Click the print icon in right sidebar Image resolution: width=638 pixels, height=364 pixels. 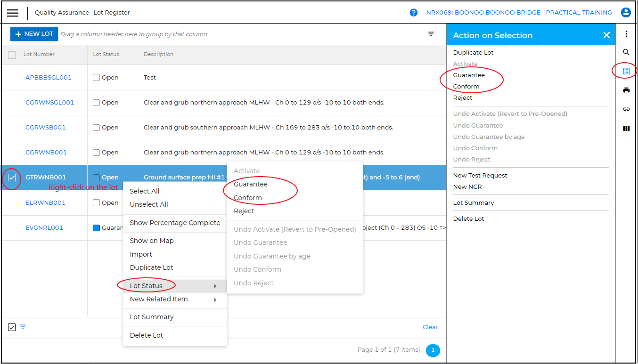(626, 90)
